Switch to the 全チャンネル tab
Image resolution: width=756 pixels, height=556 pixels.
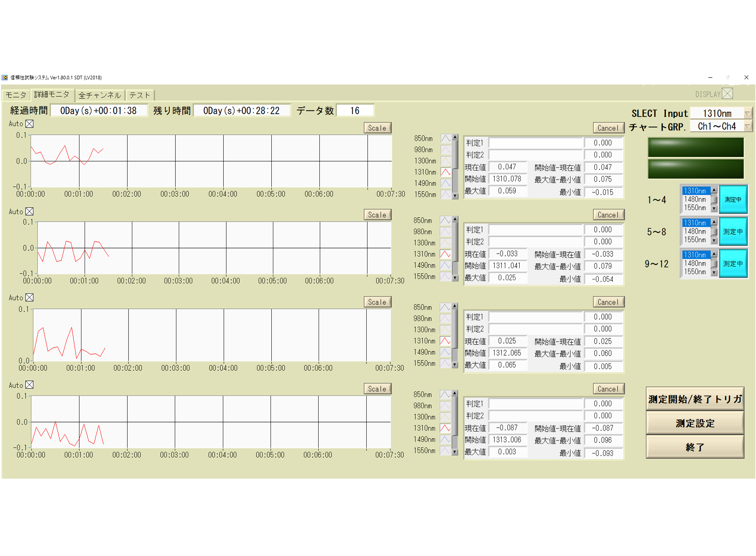[100, 95]
